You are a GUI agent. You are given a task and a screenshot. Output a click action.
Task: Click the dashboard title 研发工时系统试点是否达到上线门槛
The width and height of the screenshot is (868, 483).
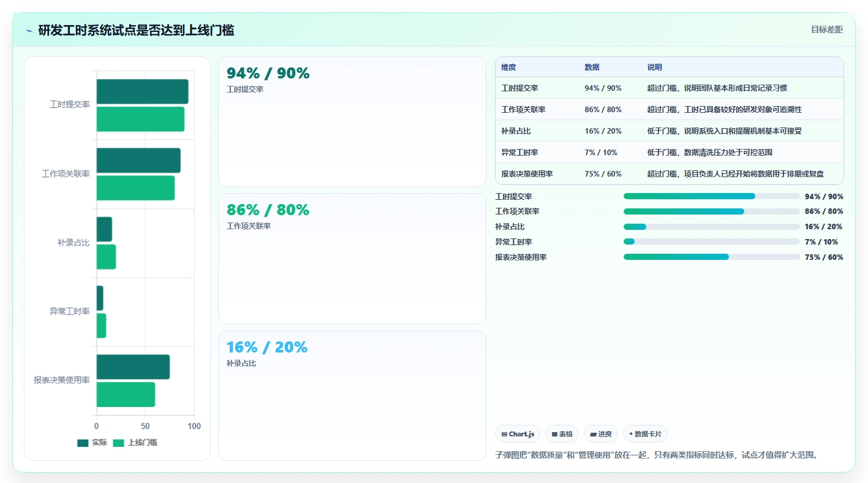coord(136,31)
